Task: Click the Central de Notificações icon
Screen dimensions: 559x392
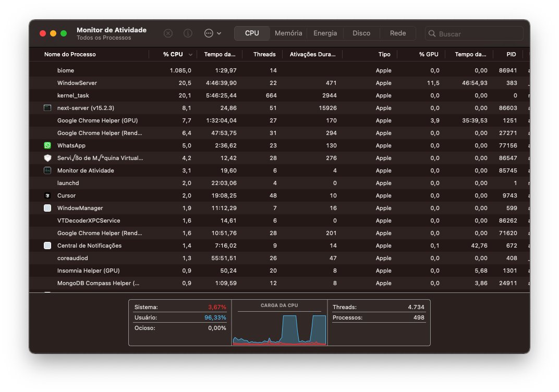Action: pyautogui.click(x=47, y=246)
